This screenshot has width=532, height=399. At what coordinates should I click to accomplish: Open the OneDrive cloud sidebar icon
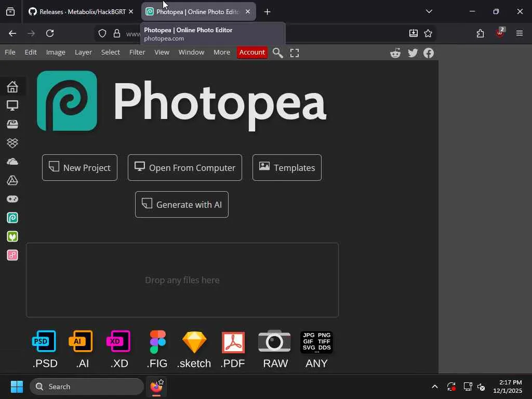pyautogui.click(x=12, y=162)
